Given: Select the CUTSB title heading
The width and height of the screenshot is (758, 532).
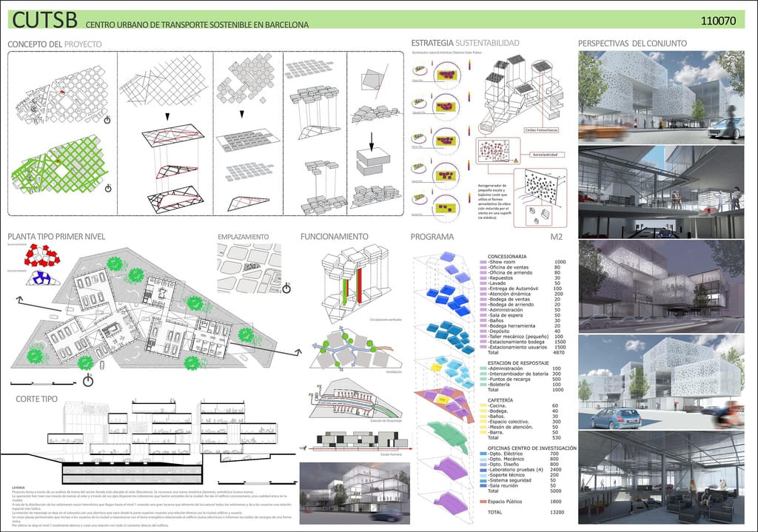Looking at the screenshot, I should (x=44, y=20).
